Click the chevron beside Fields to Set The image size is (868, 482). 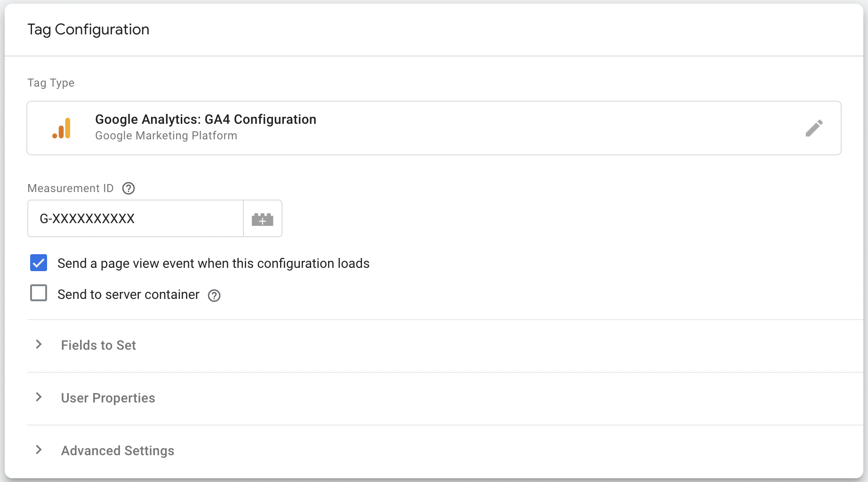click(39, 345)
